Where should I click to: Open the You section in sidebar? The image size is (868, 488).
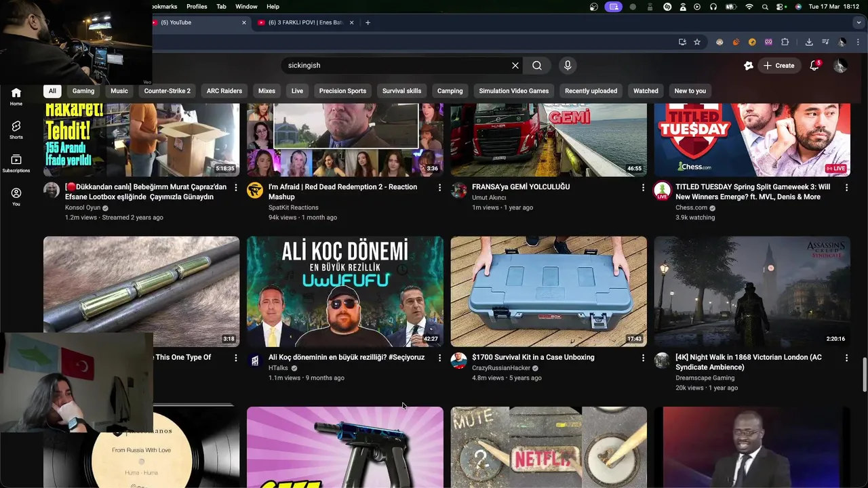tap(16, 197)
